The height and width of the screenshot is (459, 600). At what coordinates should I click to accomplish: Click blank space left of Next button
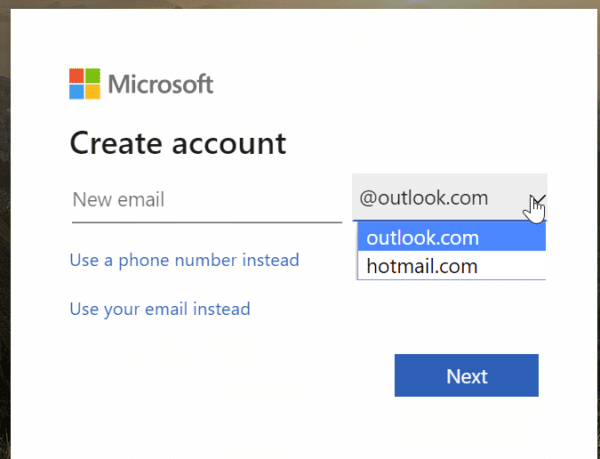click(250, 376)
